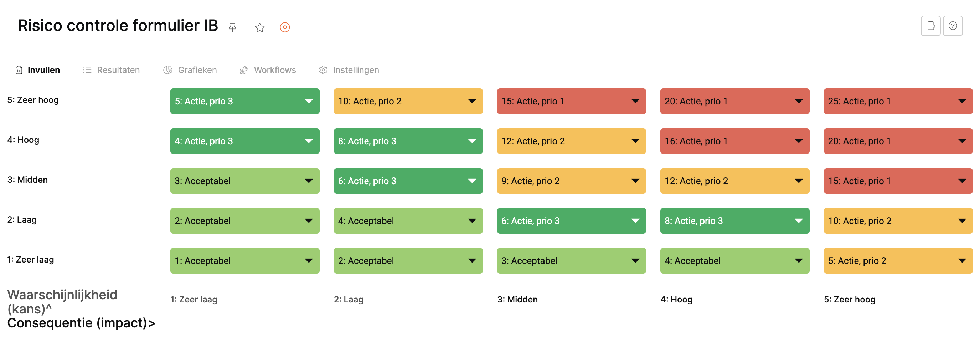Open the '25: Actie, prio 1' dropdown
This screenshot has height=337, width=980.
tap(898, 101)
